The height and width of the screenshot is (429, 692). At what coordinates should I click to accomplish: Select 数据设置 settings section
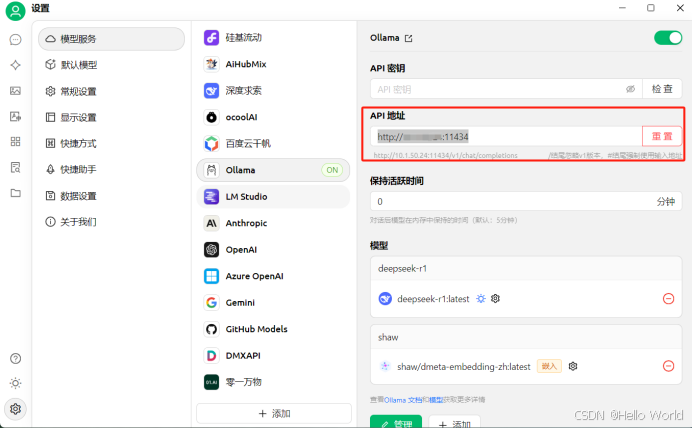pos(111,196)
